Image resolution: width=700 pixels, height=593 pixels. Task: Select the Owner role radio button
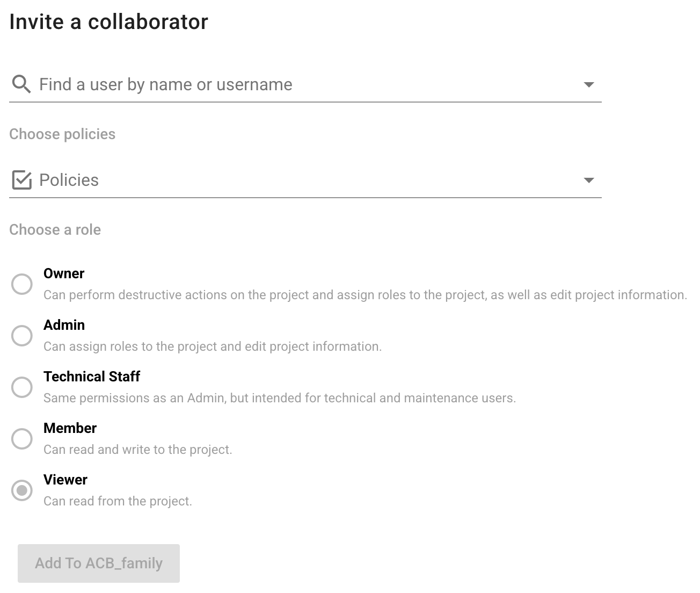[x=22, y=284]
